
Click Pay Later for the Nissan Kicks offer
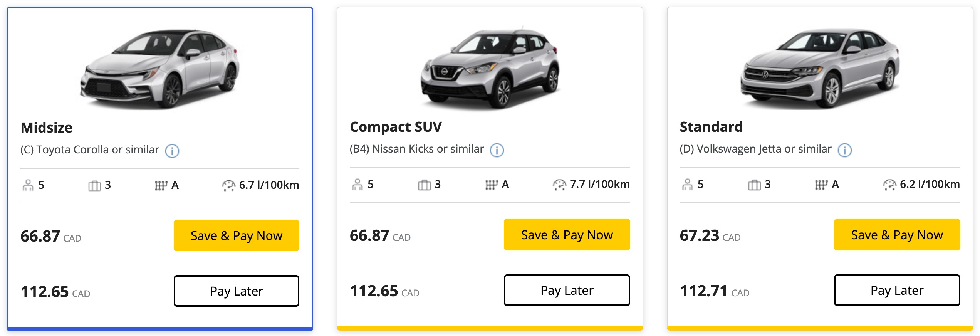[567, 290]
